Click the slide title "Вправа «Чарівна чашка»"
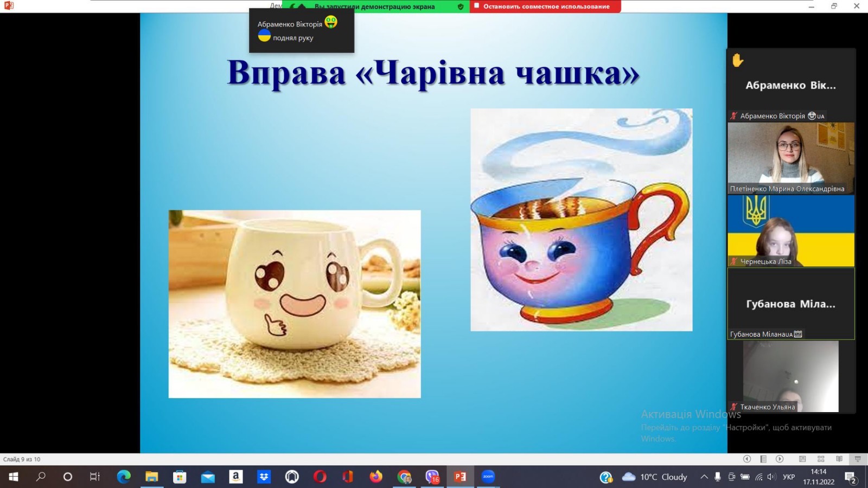 pos(433,73)
